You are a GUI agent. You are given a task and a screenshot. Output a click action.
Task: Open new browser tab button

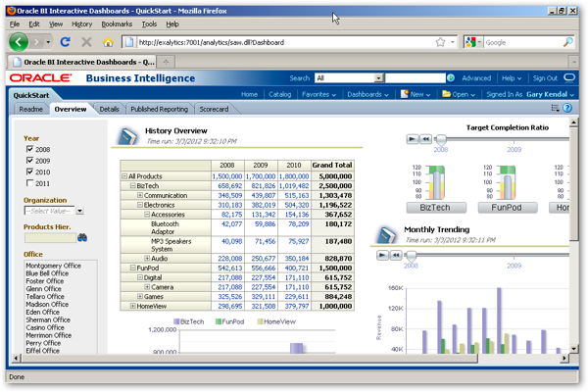point(166,62)
